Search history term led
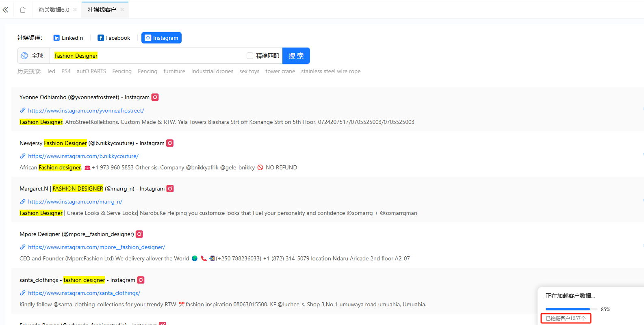This screenshot has height=325, width=644. (x=51, y=71)
